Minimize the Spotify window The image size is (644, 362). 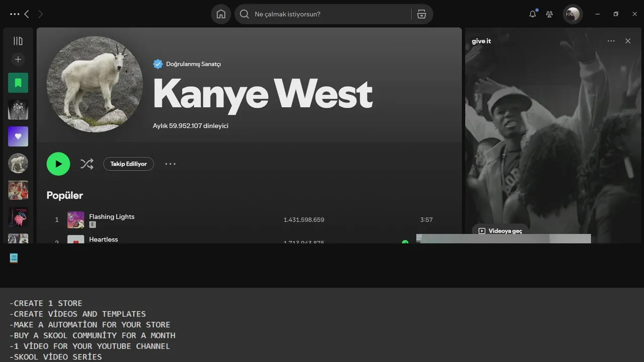click(597, 14)
